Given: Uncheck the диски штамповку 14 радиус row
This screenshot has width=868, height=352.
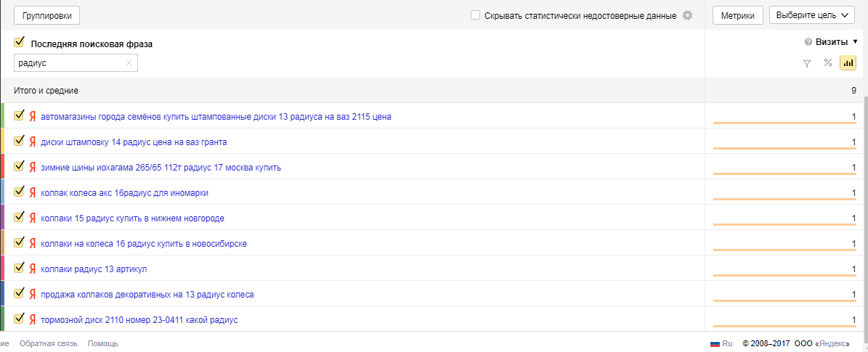Looking at the screenshot, I should (x=20, y=142).
